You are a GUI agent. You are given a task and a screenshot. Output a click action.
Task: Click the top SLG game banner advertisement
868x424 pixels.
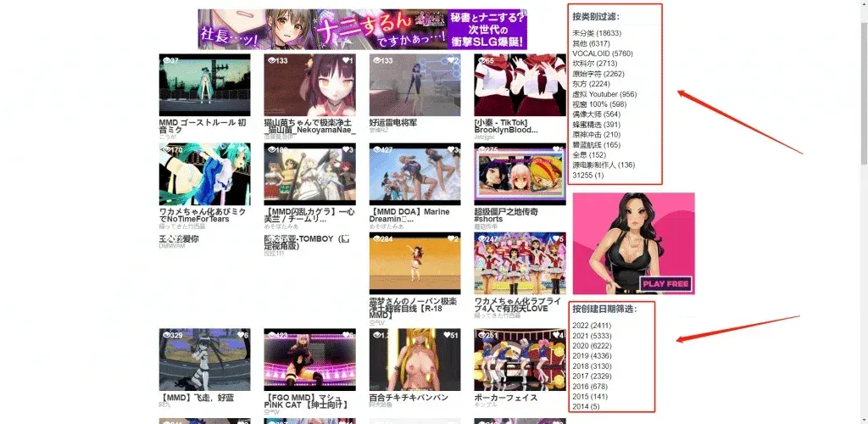pyautogui.click(x=363, y=29)
